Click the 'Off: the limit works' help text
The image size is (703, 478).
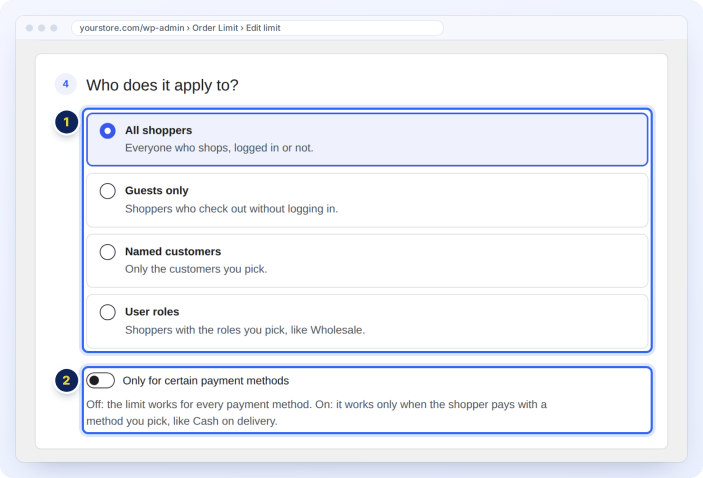[317, 413]
